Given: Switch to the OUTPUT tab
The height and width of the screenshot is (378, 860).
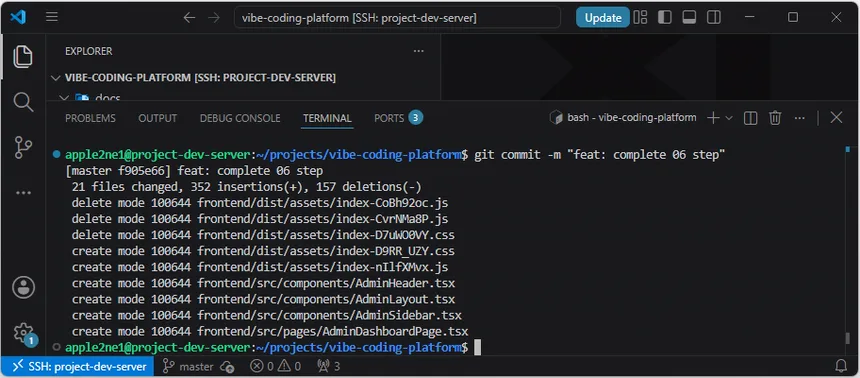Looking at the screenshot, I should 157,118.
